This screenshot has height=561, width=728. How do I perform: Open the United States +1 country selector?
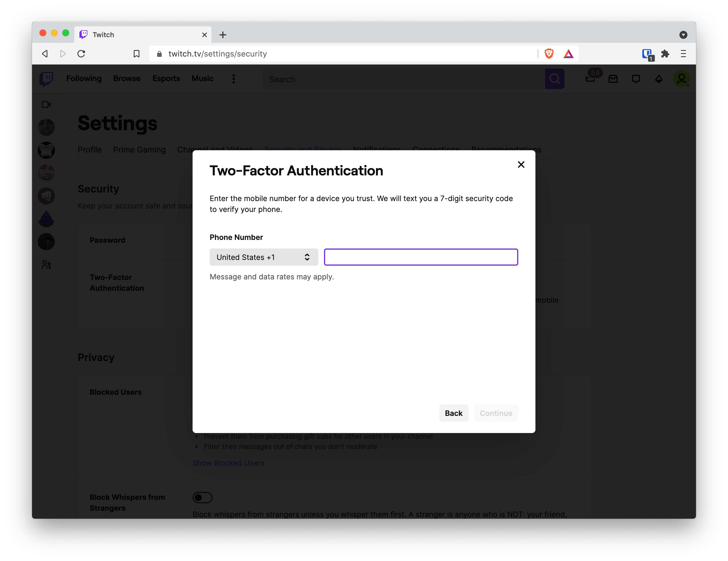pos(264,257)
